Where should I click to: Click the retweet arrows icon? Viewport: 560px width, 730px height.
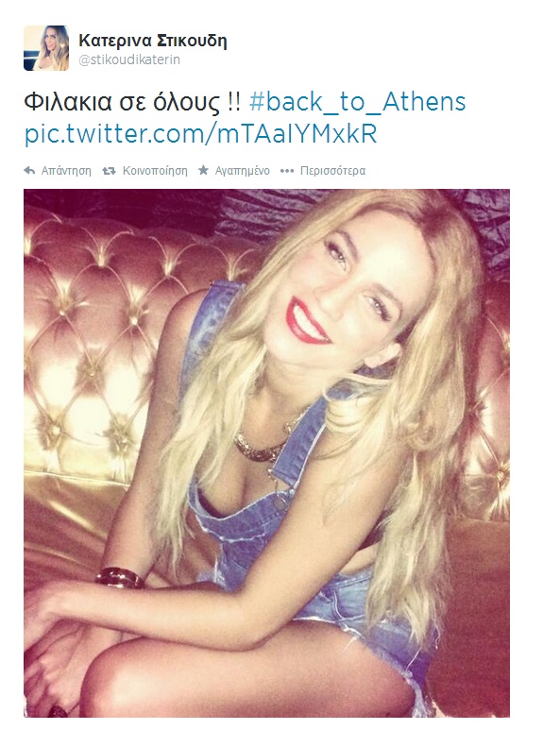(x=109, y=171)
